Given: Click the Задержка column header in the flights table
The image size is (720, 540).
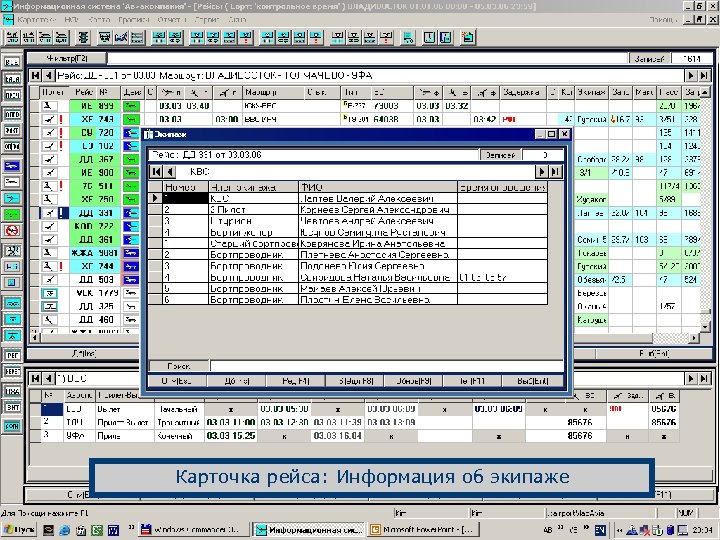Looking at the screenshot, I should coord(523,92).
